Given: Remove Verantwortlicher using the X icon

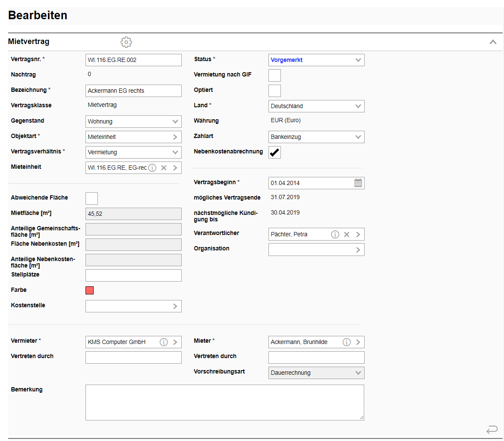Looking at the screenshot, I should pyautogui.click(x=347, y=235).
